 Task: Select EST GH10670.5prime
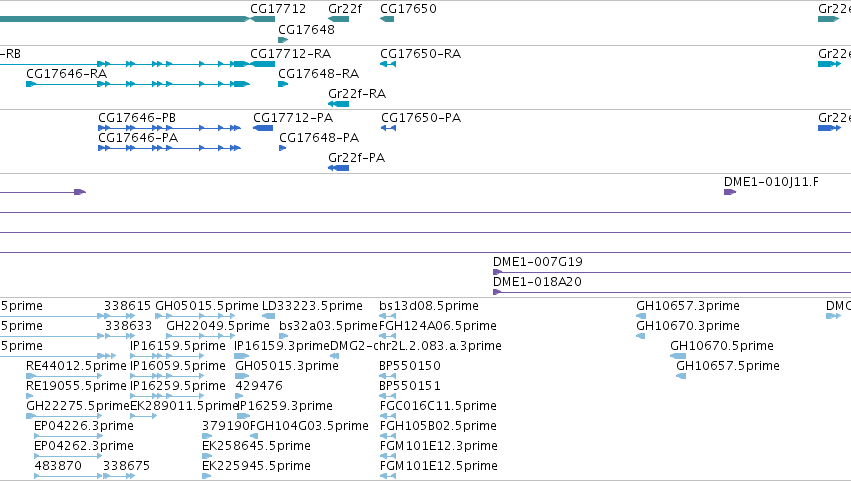722,346
